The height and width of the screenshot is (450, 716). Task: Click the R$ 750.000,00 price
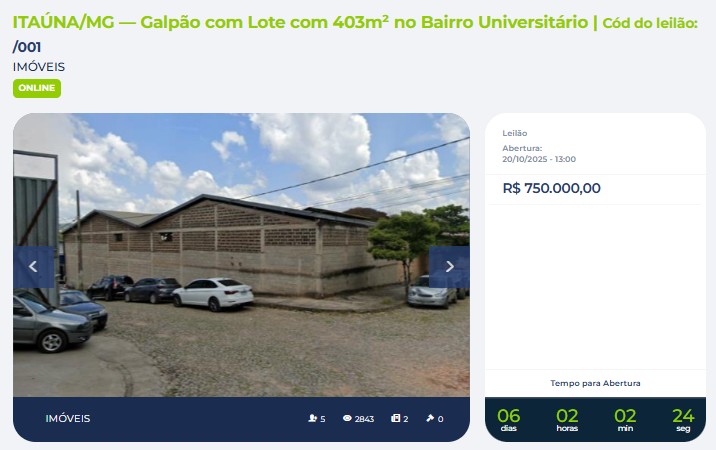click(x=551, y=188)
